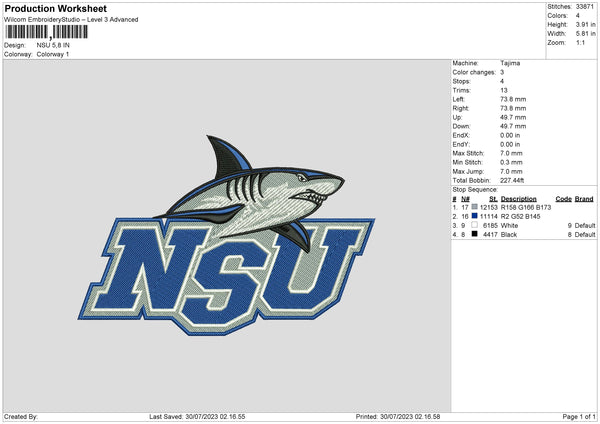Click the 'Last Saved: 30/07/2023' footer text
Image resolution: width=600 pixels, height=424 pixels.
tap(197, 417)
